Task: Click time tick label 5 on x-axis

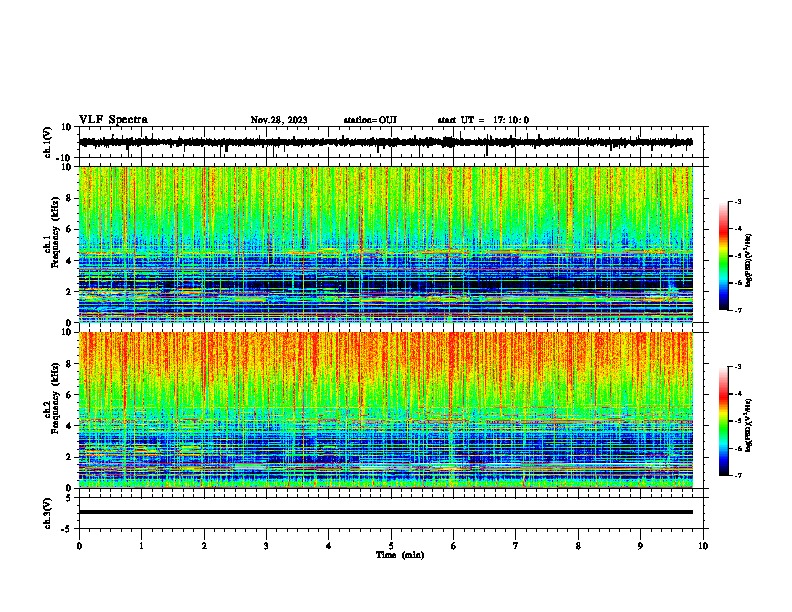Action: 391,546
